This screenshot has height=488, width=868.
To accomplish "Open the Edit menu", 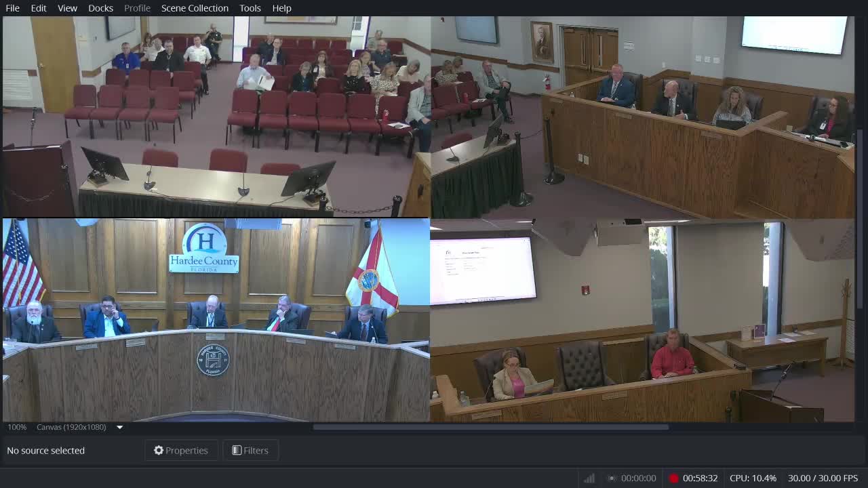I will (x=39, y=8).
